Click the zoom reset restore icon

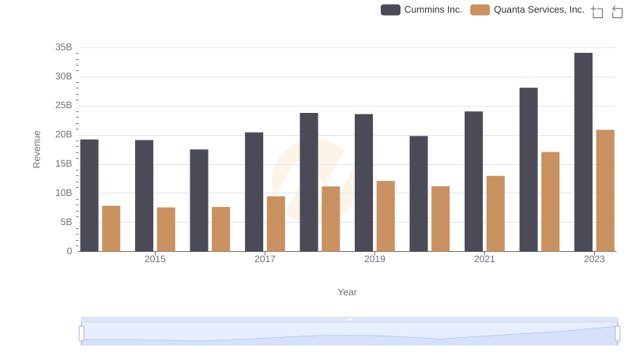[617, 12]
